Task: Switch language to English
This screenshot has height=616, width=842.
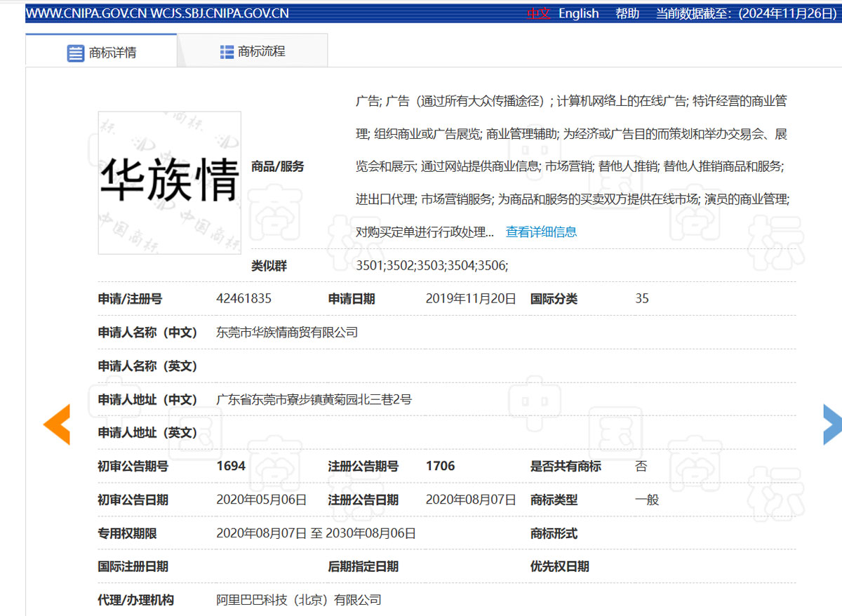Action: tap(579, 13)
